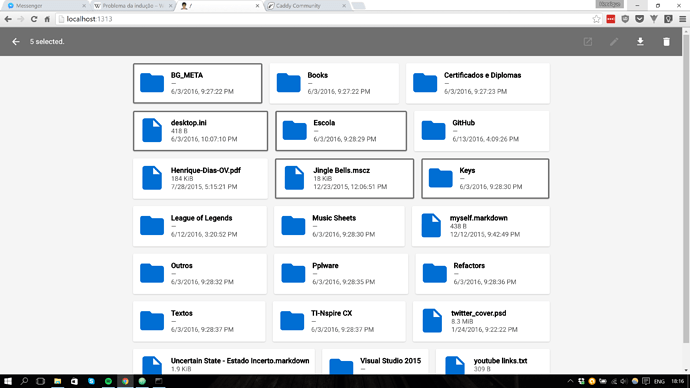The height and width of the screenshot is (388, 690).
Task: Click the taskbar search icon
Action: click(x=24, y=381)
